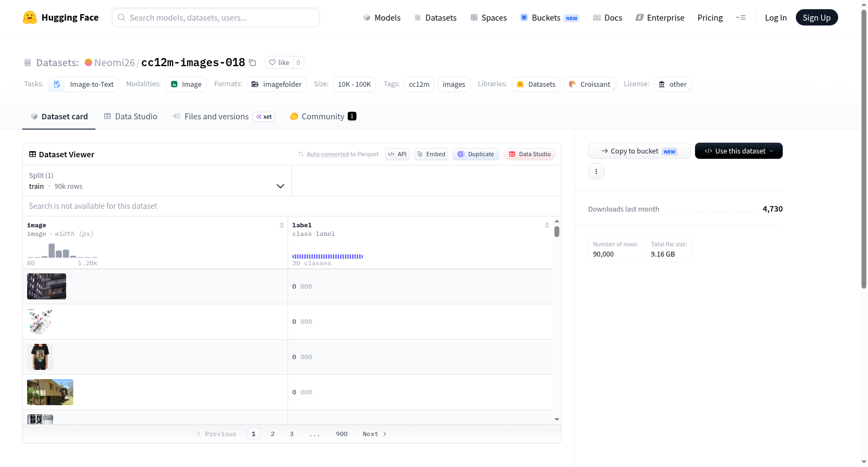Click the Hugging Face logo icon
The height and width of the screenshot is (467, 868).
coord(30,17)
